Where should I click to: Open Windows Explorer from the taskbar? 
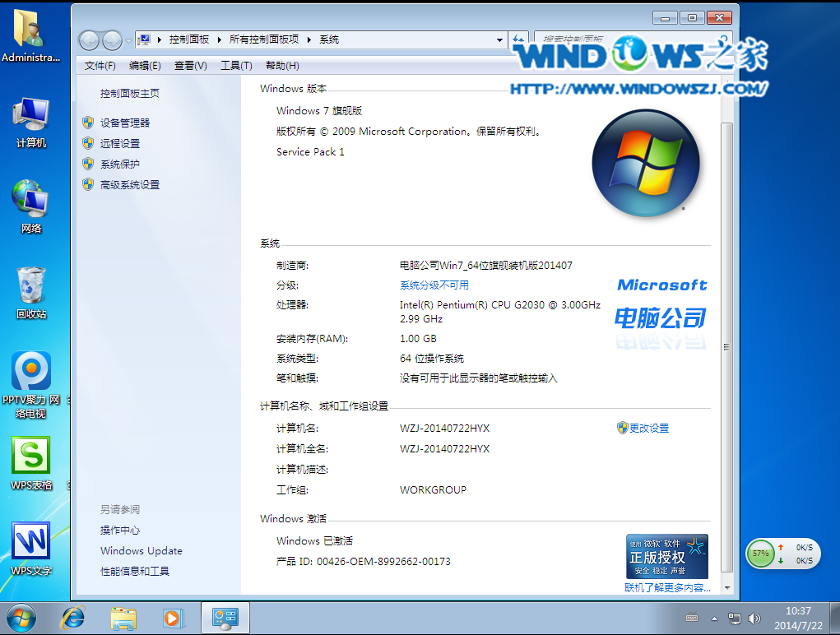click(123, 618)
